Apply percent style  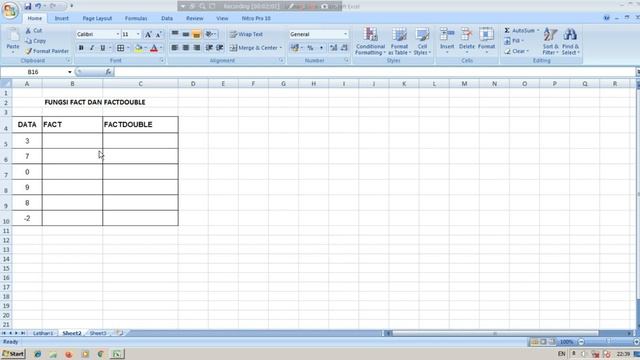pos(310,48)
